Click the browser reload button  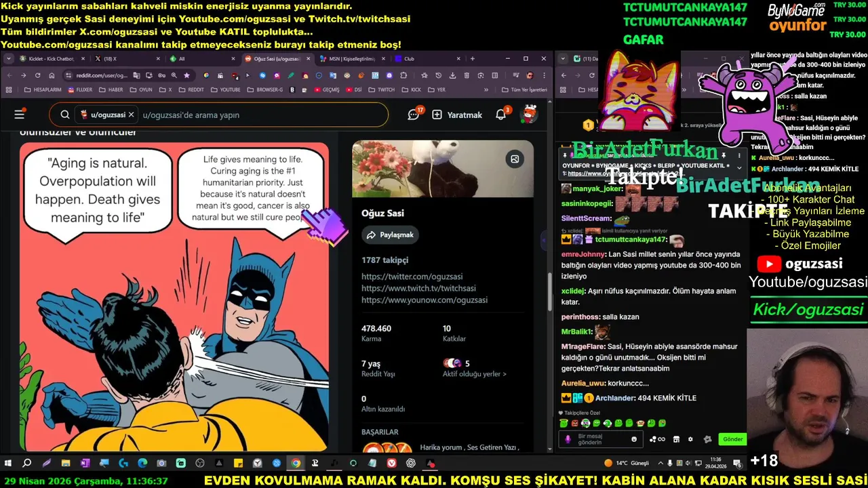click(37, 75)
